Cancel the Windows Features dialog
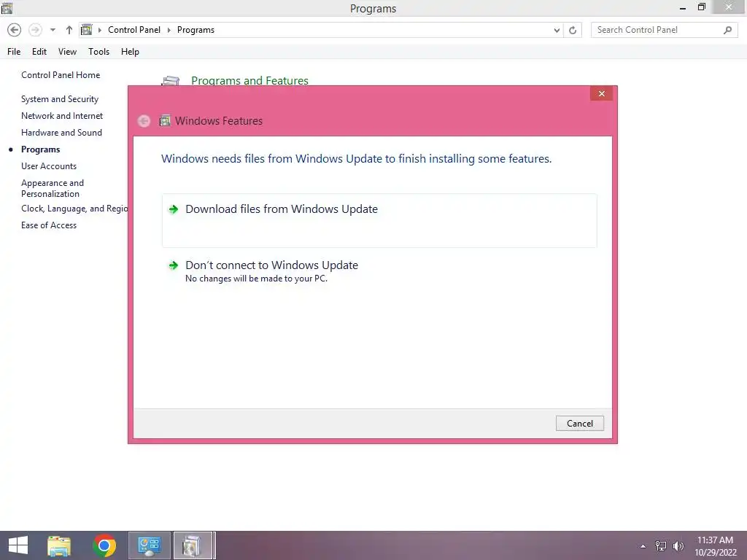This screenshot has width=747, height=560. [x=580, y=424]
